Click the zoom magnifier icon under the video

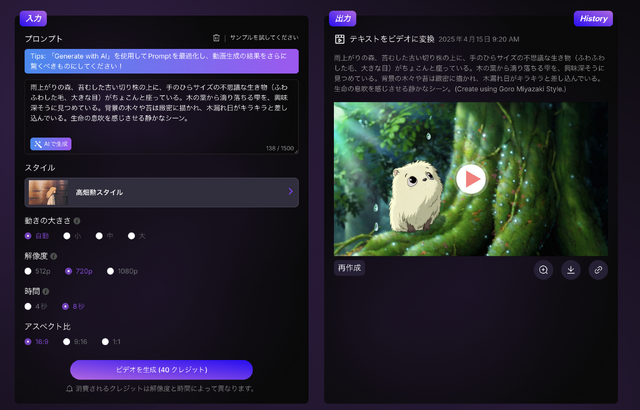[x=543, y=269]
